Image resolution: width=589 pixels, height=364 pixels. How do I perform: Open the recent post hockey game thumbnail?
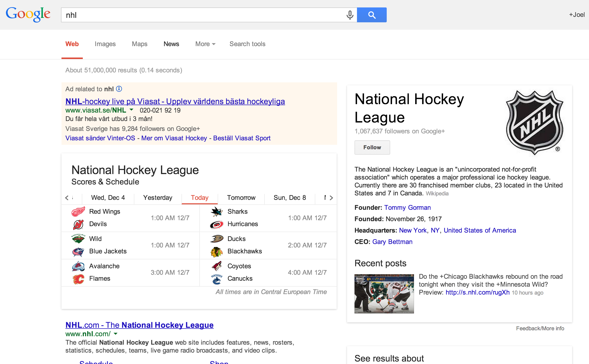coord(384,294)
